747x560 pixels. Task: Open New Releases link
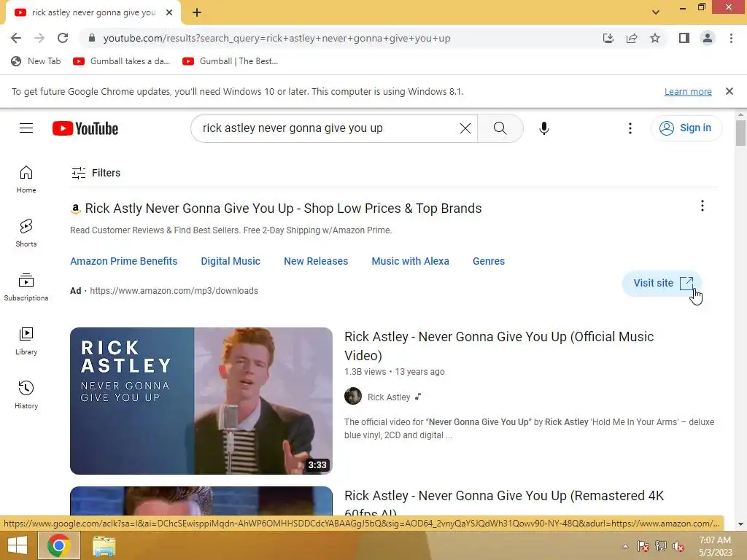coord(316,261)
